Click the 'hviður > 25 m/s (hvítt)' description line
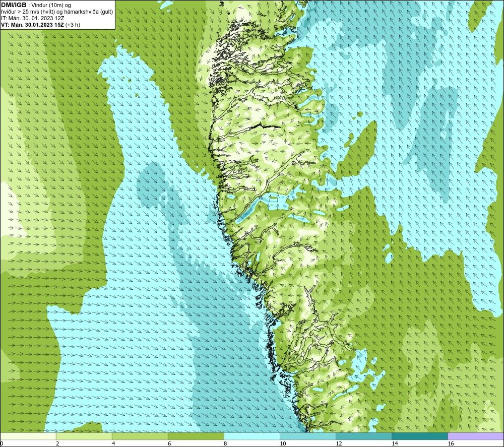 (x=57, y=12)
